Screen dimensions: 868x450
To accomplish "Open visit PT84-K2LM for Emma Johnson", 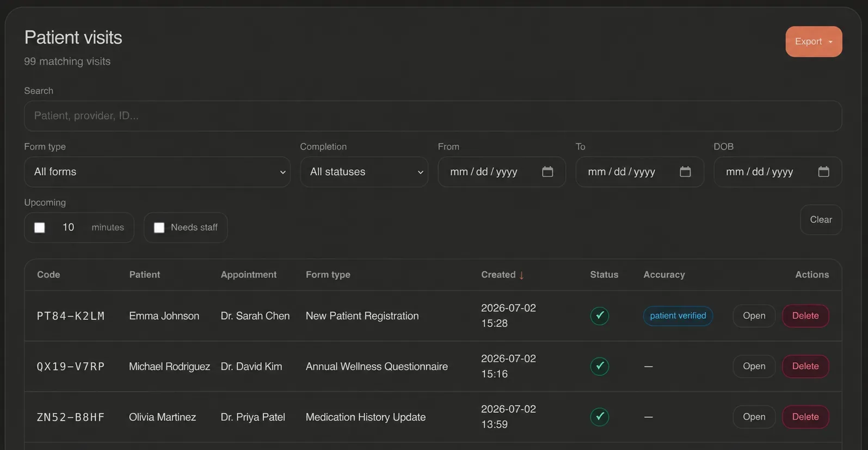I will pos(754,316).
